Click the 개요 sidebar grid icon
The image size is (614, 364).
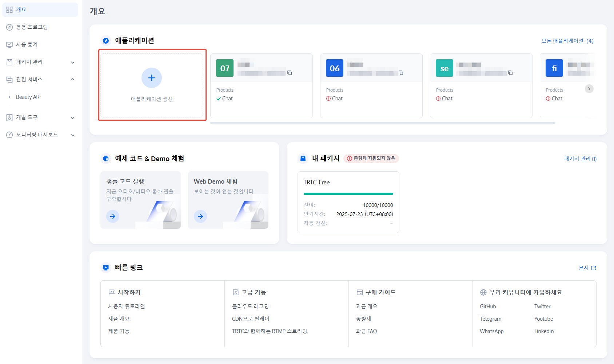click(x=9, y=10)
